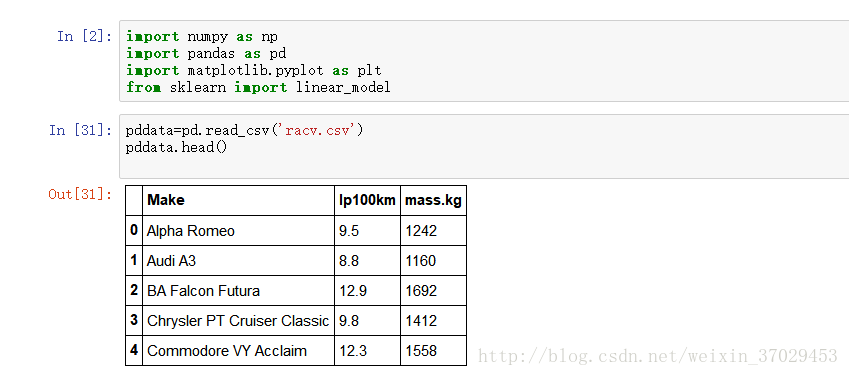Click the pddata.head() code line

point(177,147)
